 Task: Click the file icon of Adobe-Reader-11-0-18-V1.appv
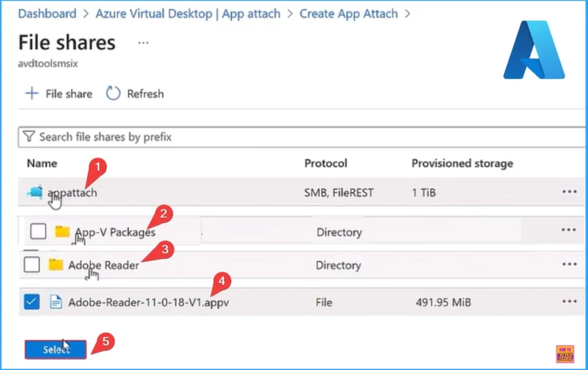(56, 302)
